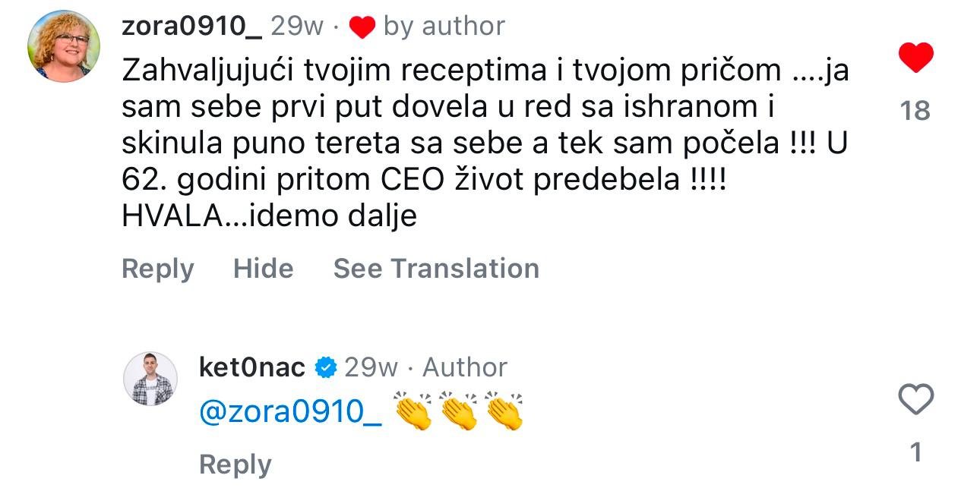This screenshot has height=488, width=980.
Task: Click the comment text starting with 'Zahvaljujući'
Action: click(x=485, y=144)
